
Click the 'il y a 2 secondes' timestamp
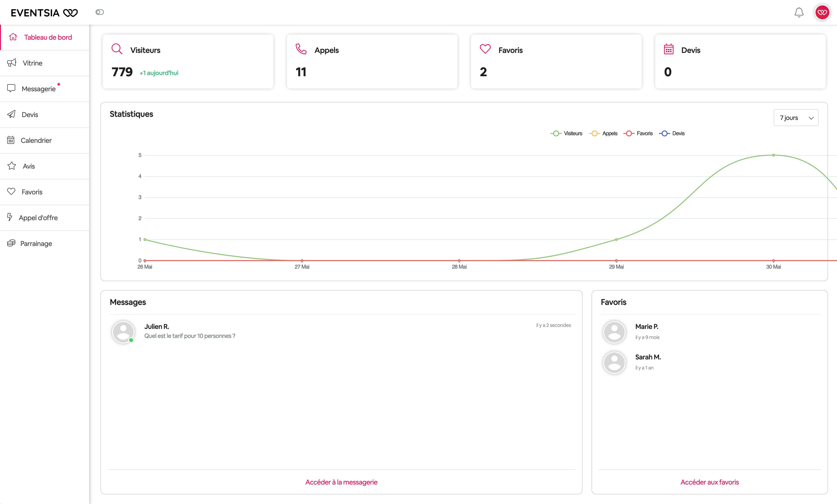click(553, 325)
